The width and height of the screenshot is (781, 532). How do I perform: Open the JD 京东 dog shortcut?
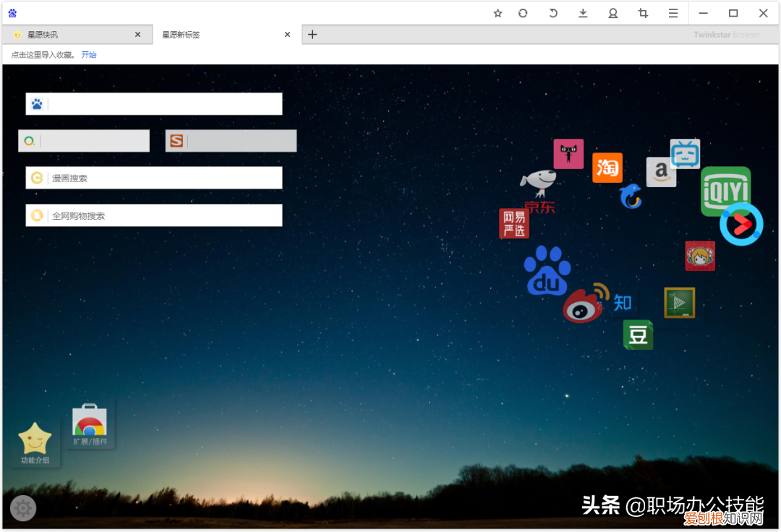(x=539, y=191)
